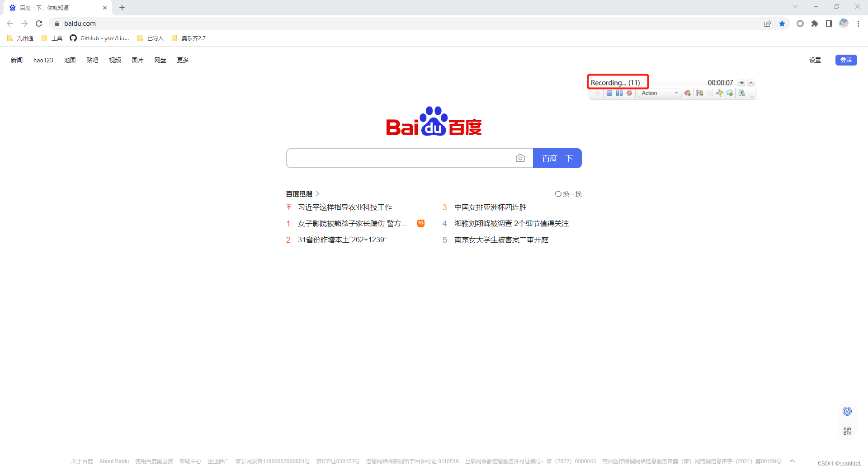This screenshot has width=868, height=470.
Task: Open hot search 南京女大学生被害案二审开庭
Action: click(x=501, y=240)
